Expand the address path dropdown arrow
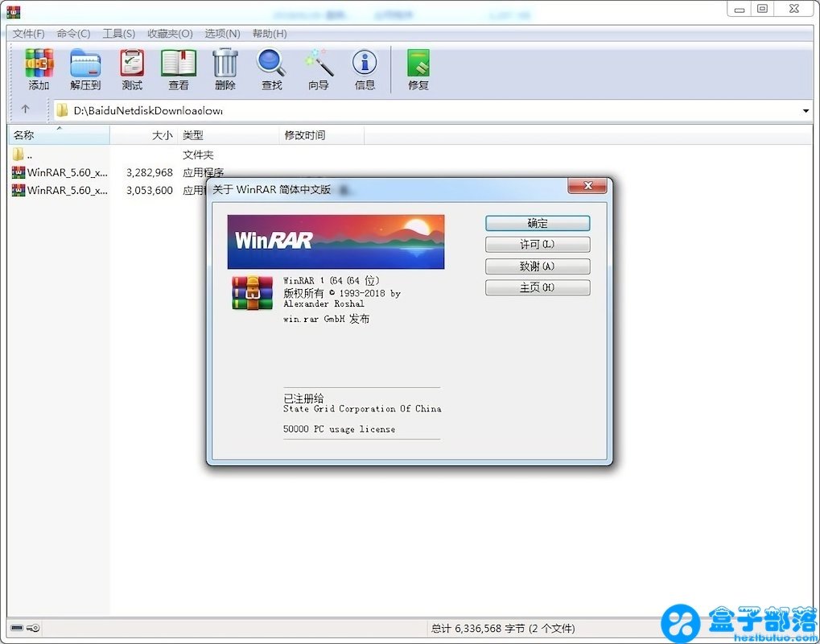The width and height of the screenshot is (820, 644). (806, 110)
